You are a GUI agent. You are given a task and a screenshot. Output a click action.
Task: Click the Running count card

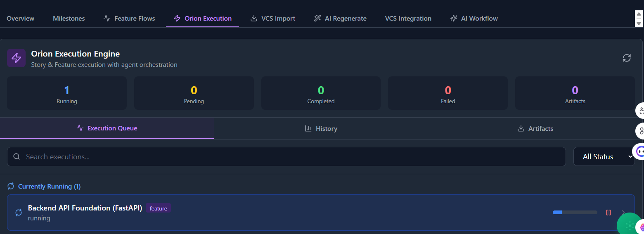click(x=67, y=93)
